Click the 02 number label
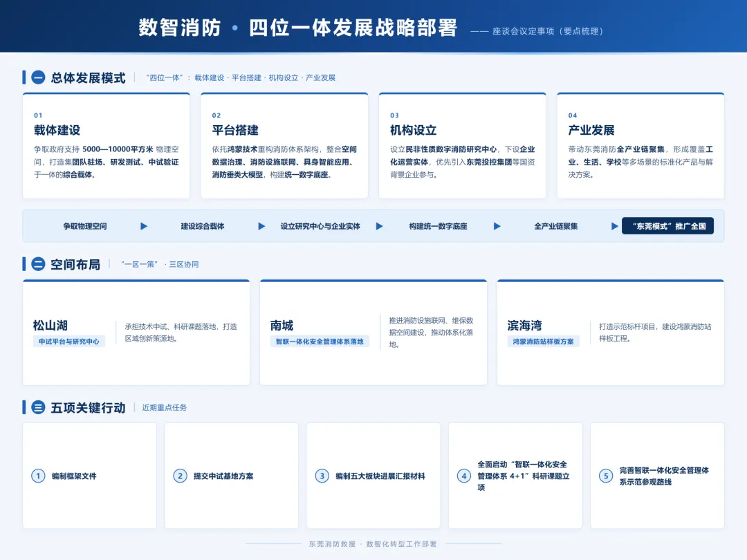 click(216, 115)
